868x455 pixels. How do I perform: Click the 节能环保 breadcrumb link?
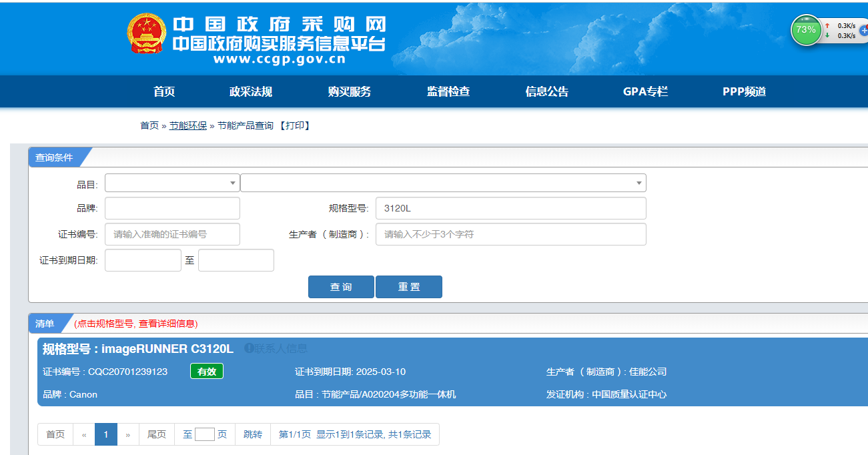pos(188,125)
